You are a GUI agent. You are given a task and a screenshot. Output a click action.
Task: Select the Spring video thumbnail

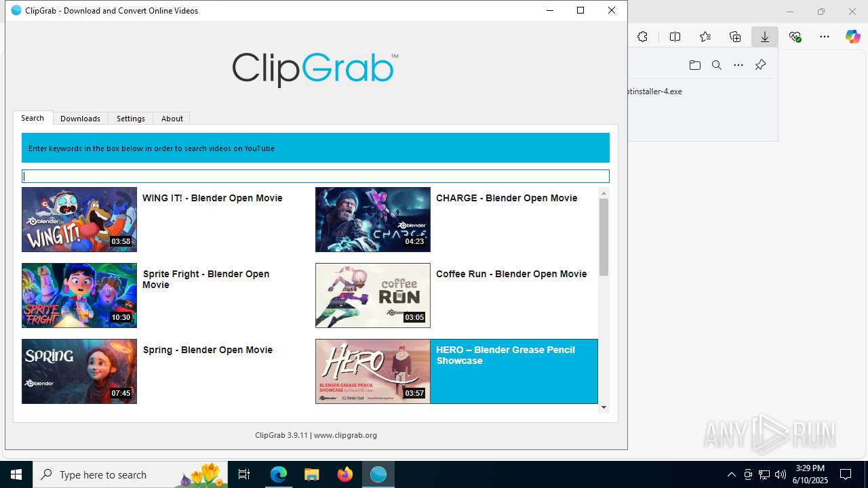point(79,371)
